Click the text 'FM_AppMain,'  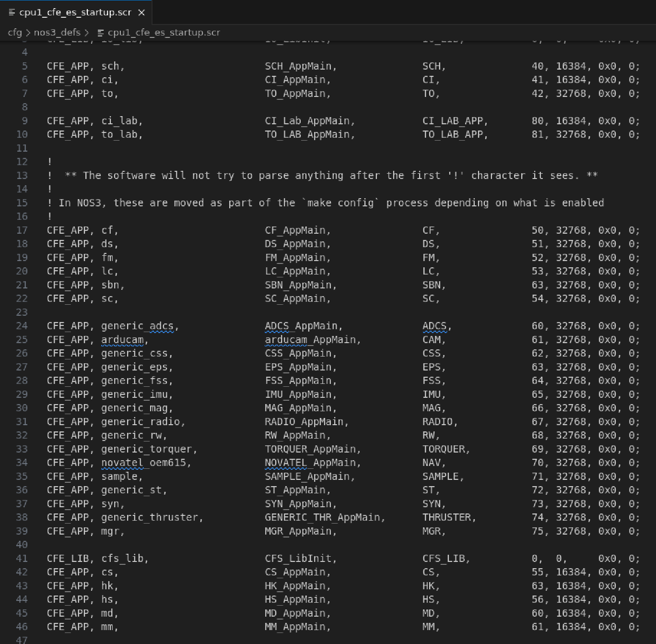[298, 258]
